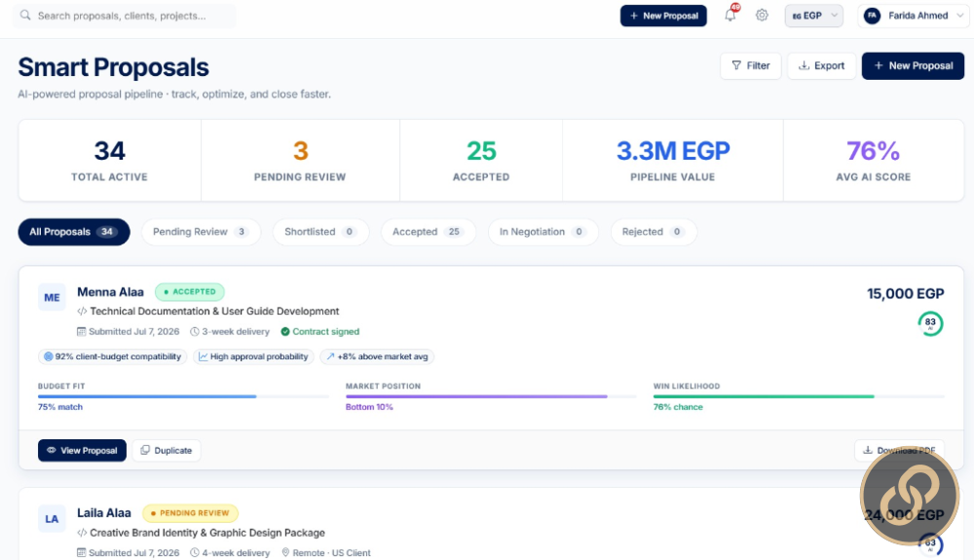Click the 76% chance label
Viewport: 974px width, 560px height.
pyautogui.click(x=678, y=407)
